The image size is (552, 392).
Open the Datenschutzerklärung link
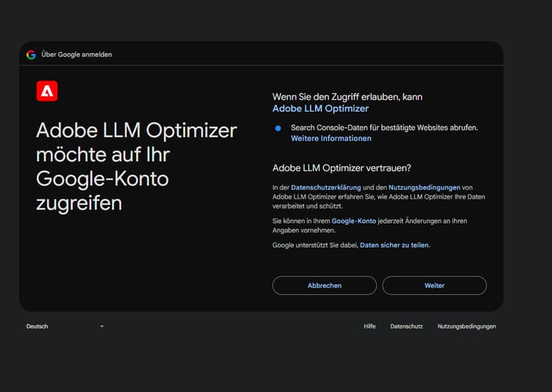[325, 188]
